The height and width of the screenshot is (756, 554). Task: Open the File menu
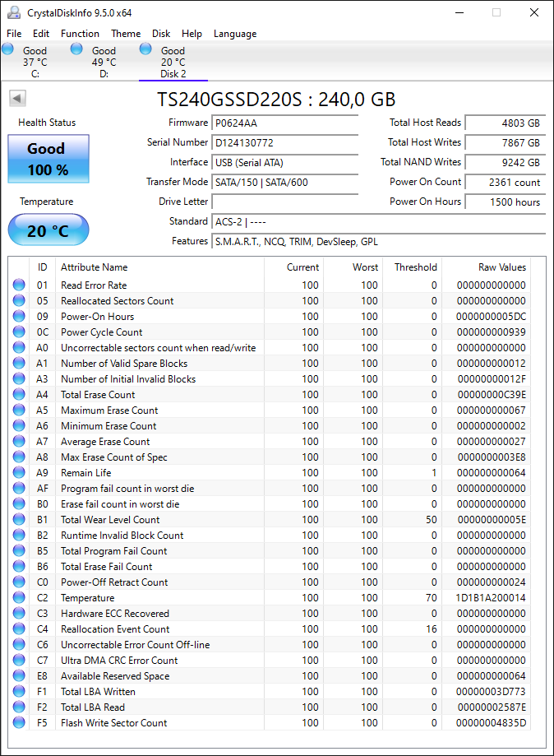pyautogui.click(x=14, y=34)
